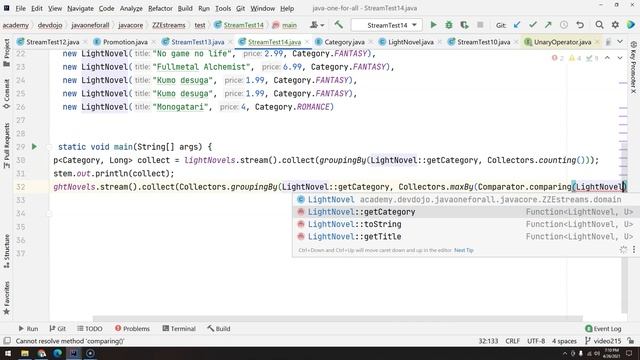This screenshot has height=360, width=640.
Task: Run with coverage icon
Action: click(464, 25)
